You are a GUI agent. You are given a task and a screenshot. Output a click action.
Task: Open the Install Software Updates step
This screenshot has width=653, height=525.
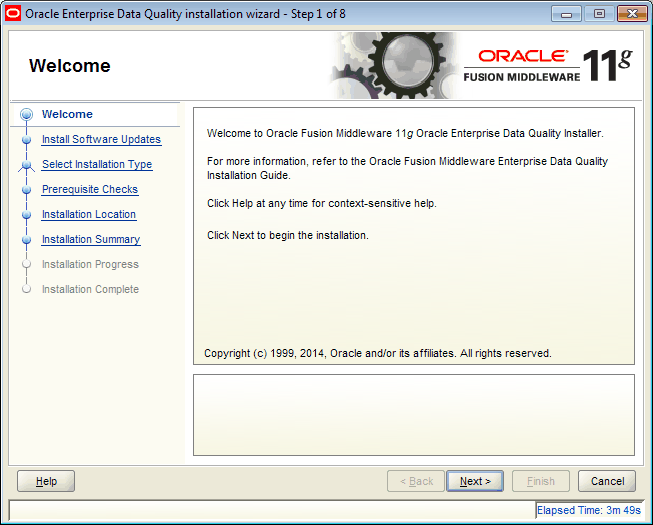point(101,139)
